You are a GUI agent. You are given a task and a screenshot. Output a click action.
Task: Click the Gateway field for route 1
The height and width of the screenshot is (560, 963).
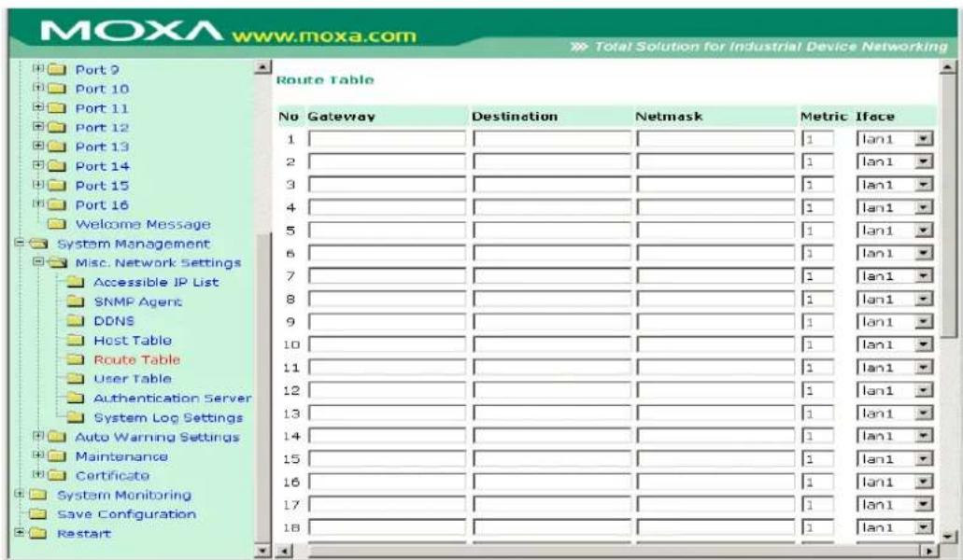click(387, 139)
